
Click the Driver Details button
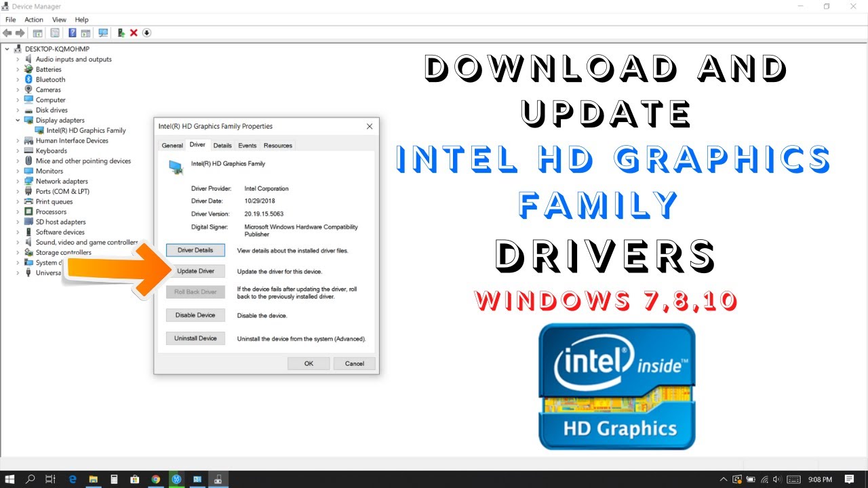[195, 250]
